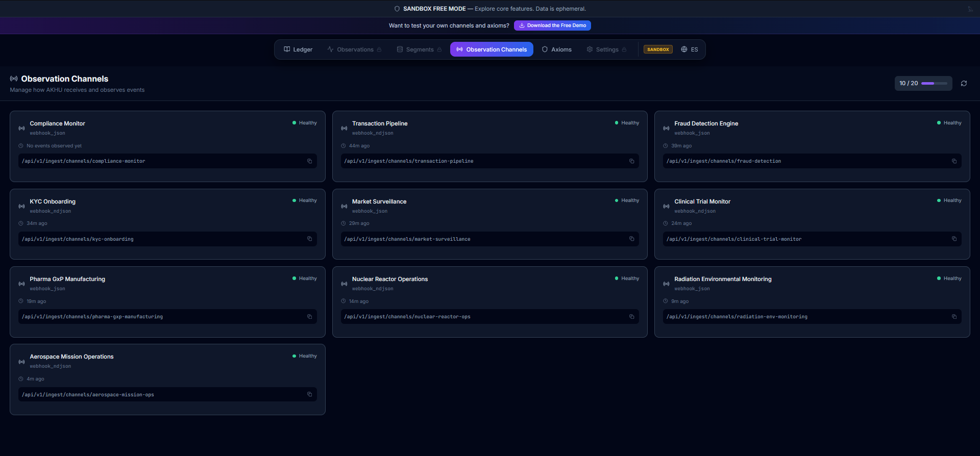This screenshot has width=980, height=456.
Task: Copy the nuclear-reactor-ops endpoint path
Action: tap(631, 317)
